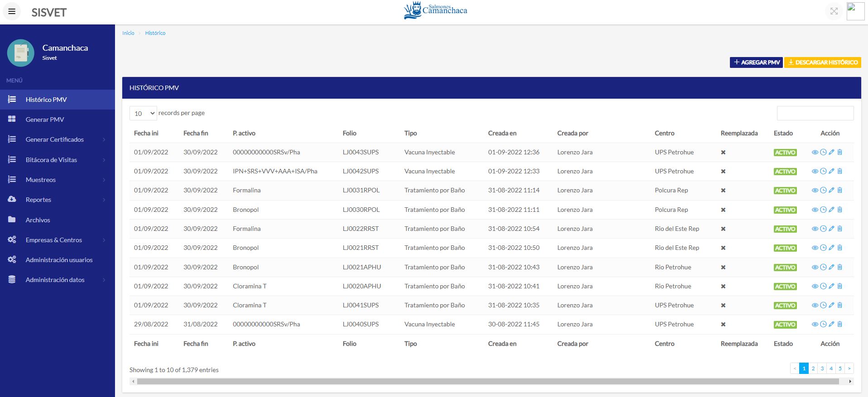868x397 pixels.
Task: Expand Muestreos submenu
Action: pyautogui.click(x=58, y=180)
